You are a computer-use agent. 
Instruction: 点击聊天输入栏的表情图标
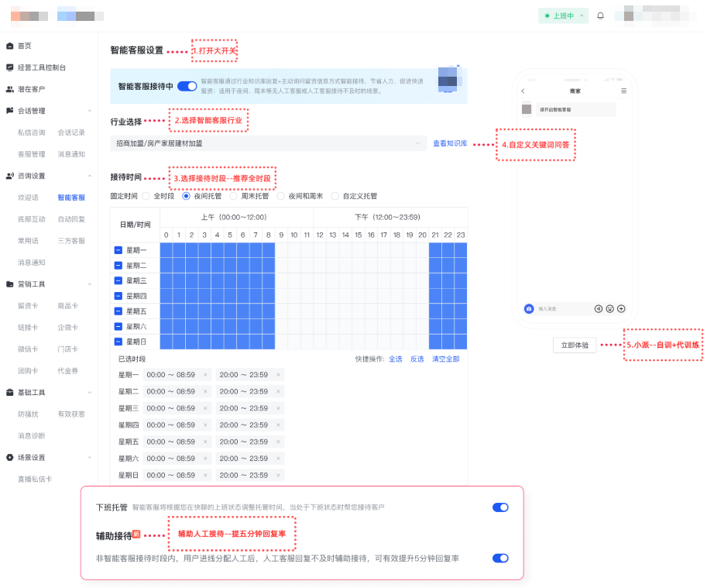click(609, 308)
